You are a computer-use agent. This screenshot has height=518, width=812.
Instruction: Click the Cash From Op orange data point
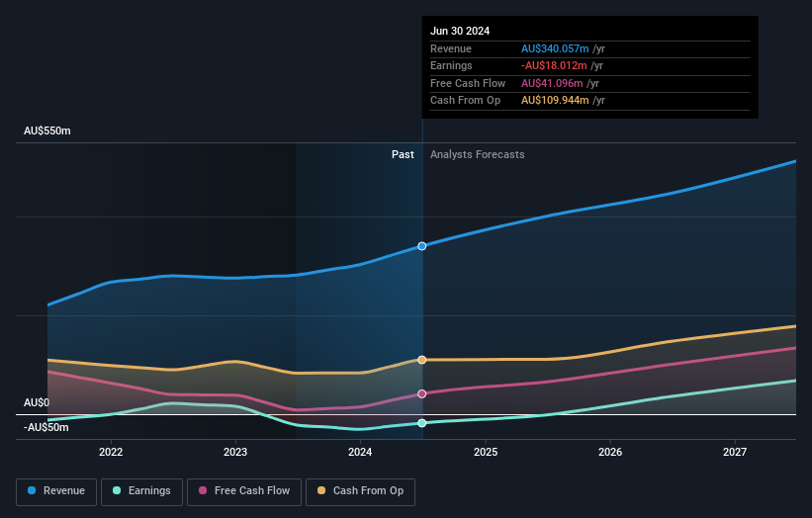422,360
